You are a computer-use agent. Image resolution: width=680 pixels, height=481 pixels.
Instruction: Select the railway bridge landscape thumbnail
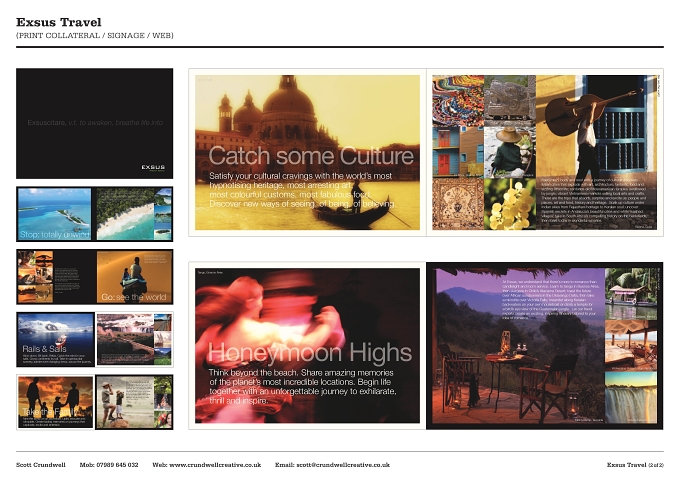coord(125,340)
